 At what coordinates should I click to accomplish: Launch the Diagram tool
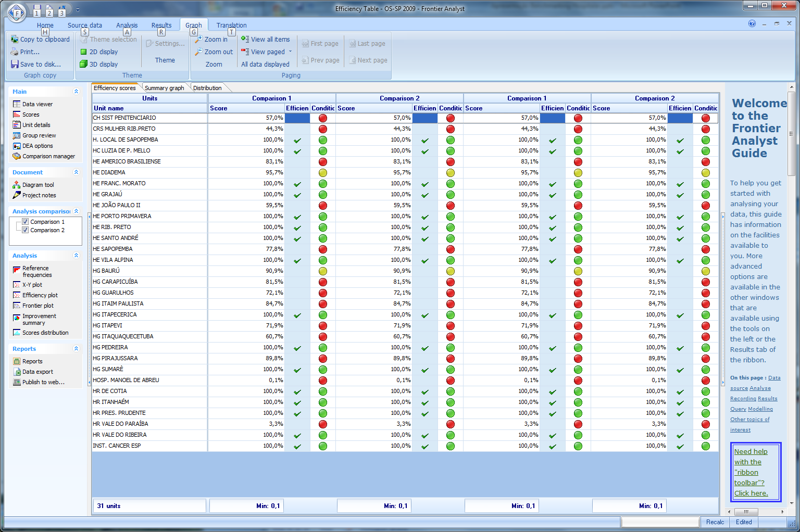point(33,185)
